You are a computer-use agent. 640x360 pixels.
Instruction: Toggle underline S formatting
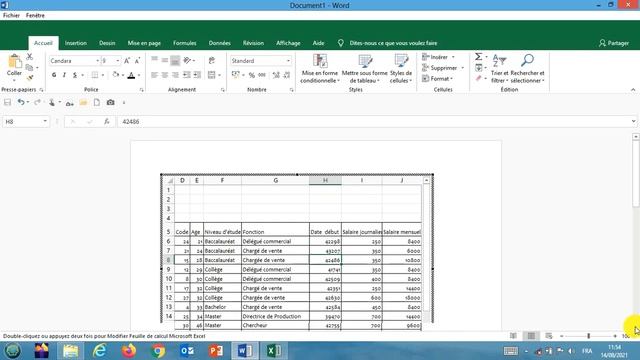click(x=75, y=75)
